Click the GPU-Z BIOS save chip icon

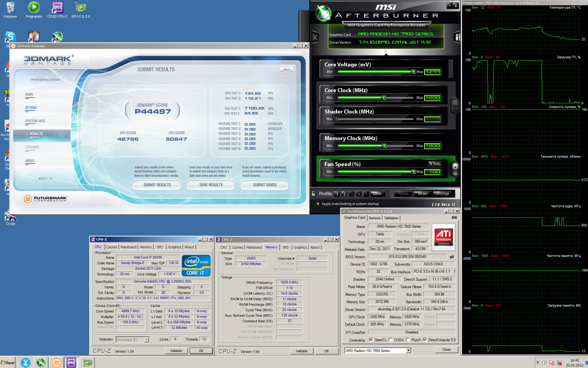(x=452, y=257)
